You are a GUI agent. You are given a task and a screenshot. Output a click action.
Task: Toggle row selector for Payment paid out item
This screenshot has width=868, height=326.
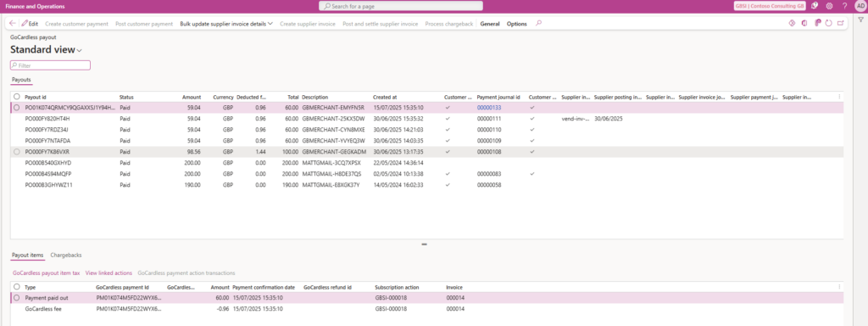point(17,298)
